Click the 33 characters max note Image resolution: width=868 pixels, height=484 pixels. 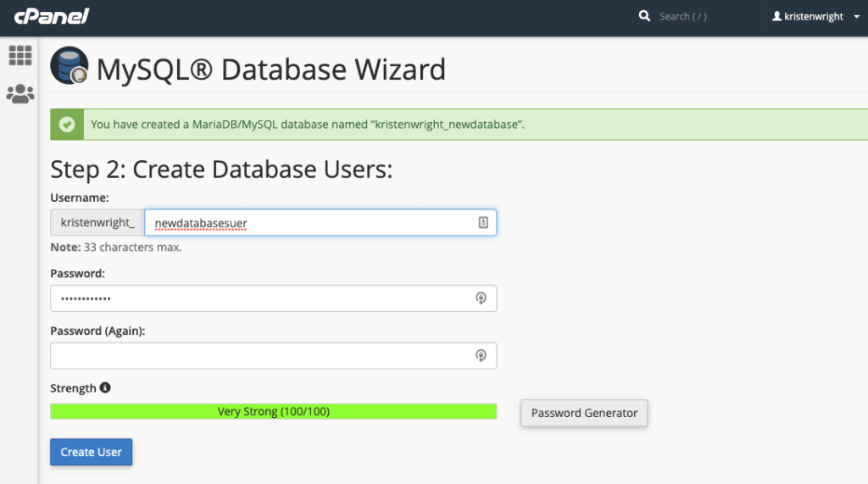[x=116, y=247]
